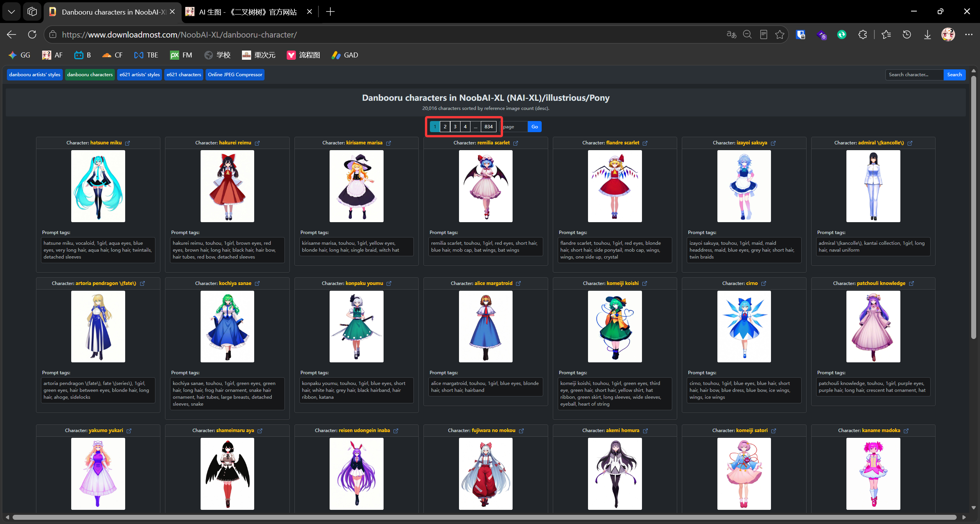This screenshot has height=524, width=980.
Task: Open the 学校 bookmark
Action: (x=217, y=55)
